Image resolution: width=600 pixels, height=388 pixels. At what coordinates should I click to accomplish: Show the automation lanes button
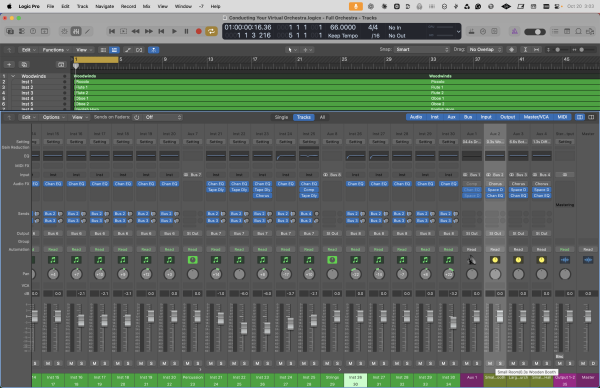(128, 50)
